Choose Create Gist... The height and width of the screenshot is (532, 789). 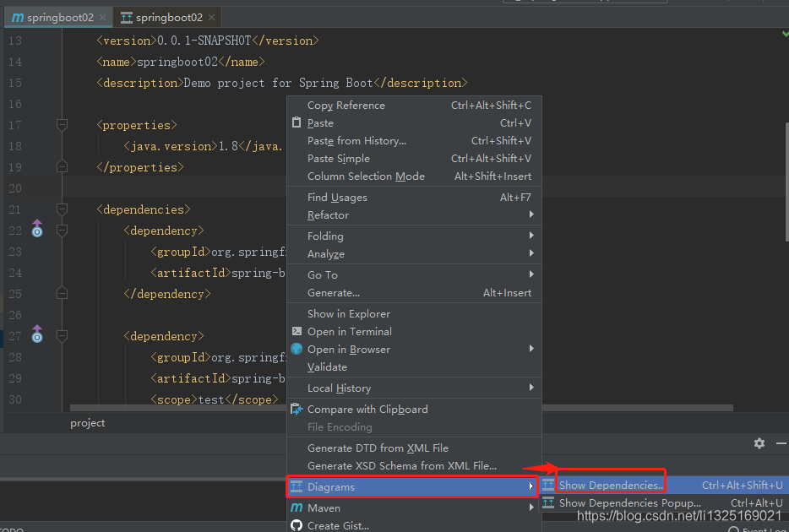point(414,525)
